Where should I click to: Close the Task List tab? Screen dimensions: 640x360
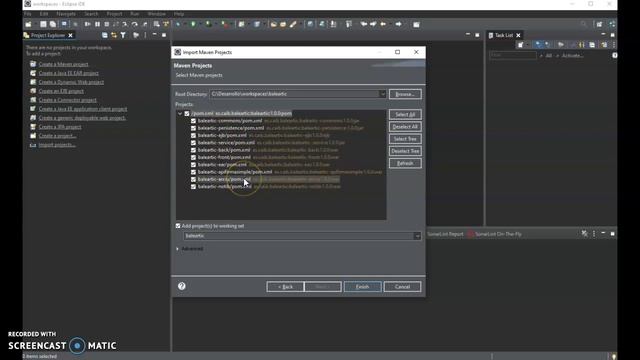518,36
